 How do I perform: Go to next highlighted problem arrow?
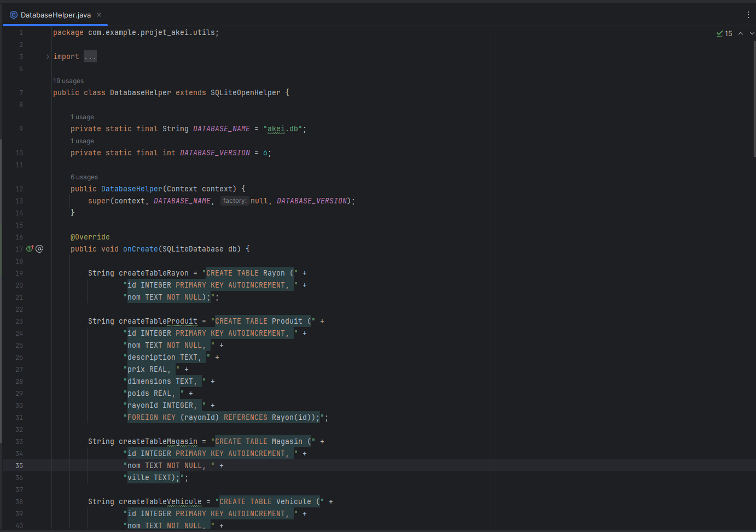[x=752, y=33]
